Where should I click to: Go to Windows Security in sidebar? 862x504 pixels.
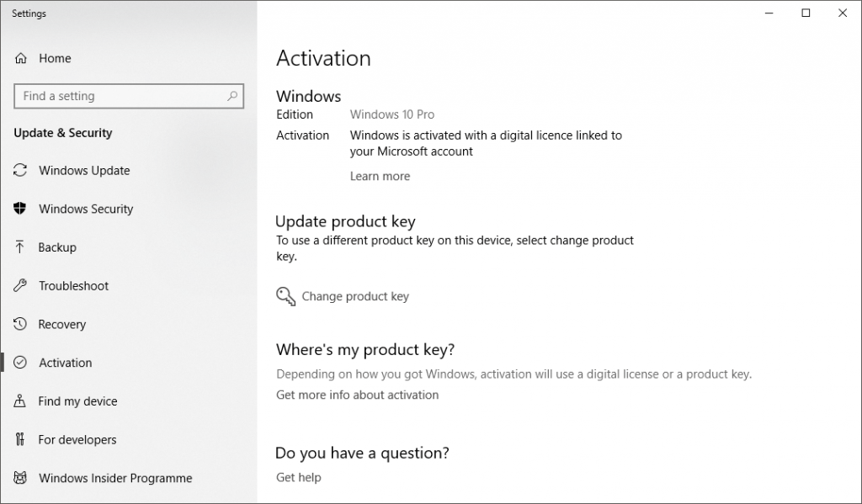click(86, 209)
